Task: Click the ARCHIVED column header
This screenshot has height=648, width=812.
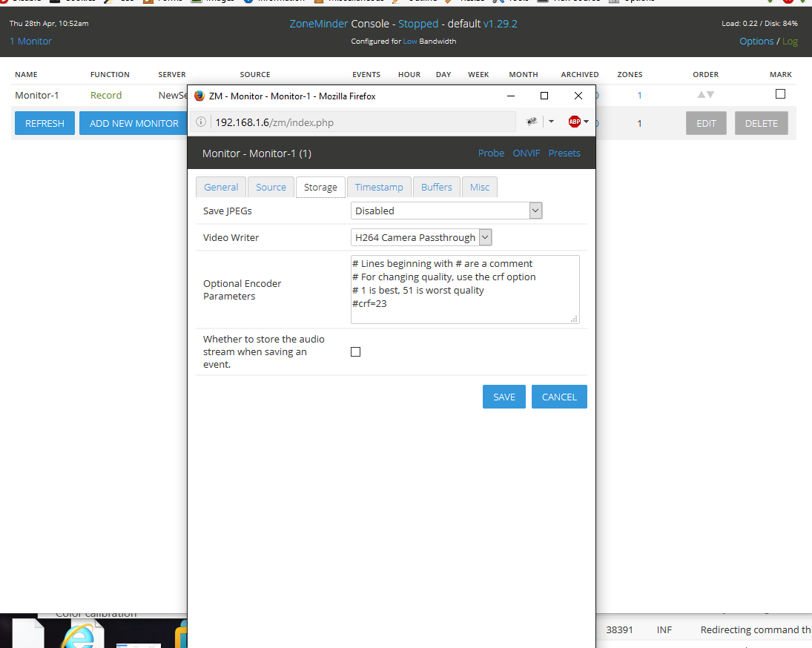Action: 579,75
